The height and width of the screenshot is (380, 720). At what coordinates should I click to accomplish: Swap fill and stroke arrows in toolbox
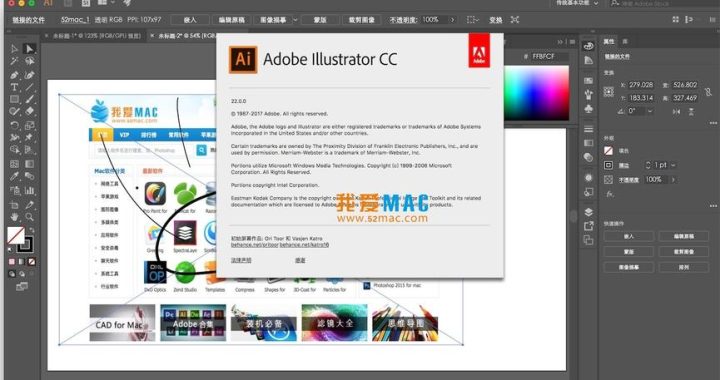[x=31, y=231]
